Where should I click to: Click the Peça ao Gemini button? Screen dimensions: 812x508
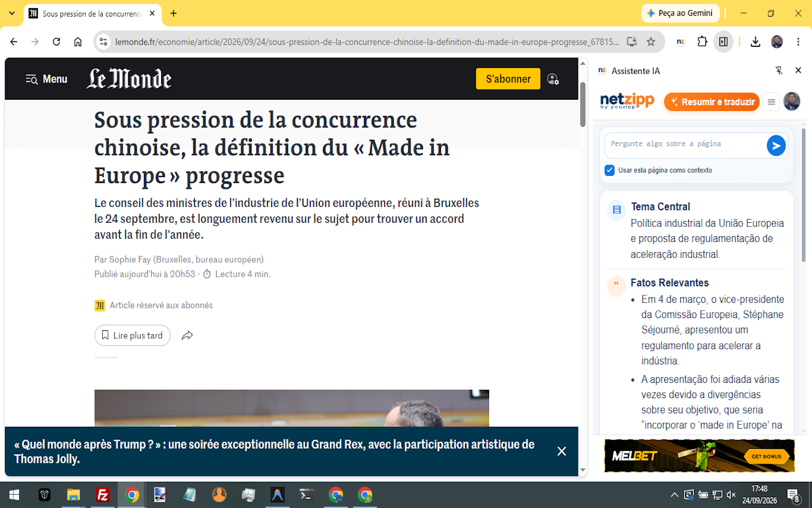pyautogui.click(x=679, y=13)
